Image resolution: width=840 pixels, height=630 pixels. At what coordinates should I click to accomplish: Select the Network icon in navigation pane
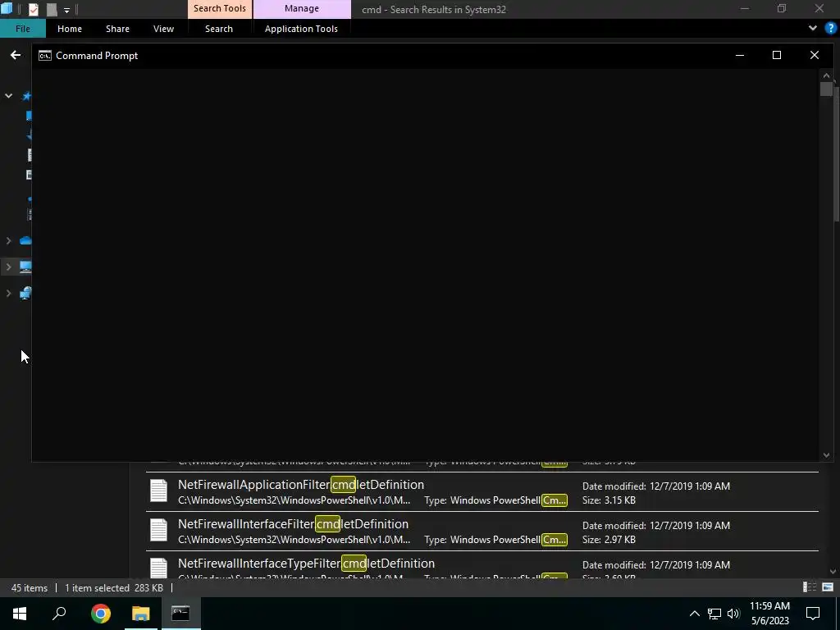(25, 293)
